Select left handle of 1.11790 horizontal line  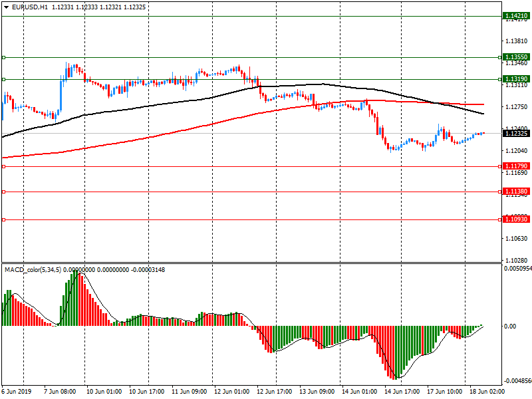click(x=4, y=167)
